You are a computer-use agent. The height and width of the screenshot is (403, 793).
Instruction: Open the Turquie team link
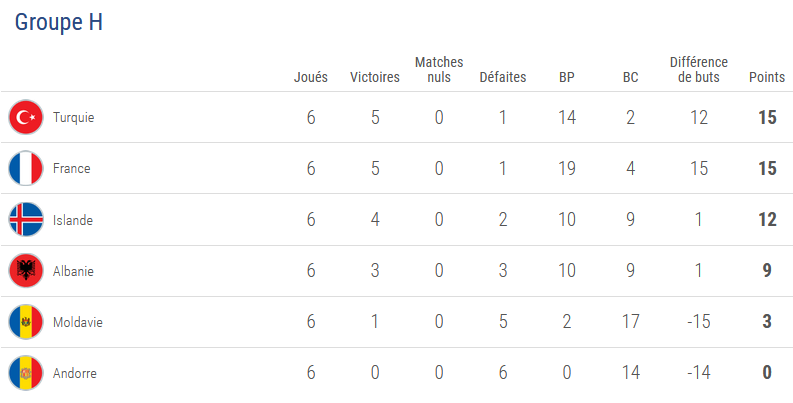73,117
